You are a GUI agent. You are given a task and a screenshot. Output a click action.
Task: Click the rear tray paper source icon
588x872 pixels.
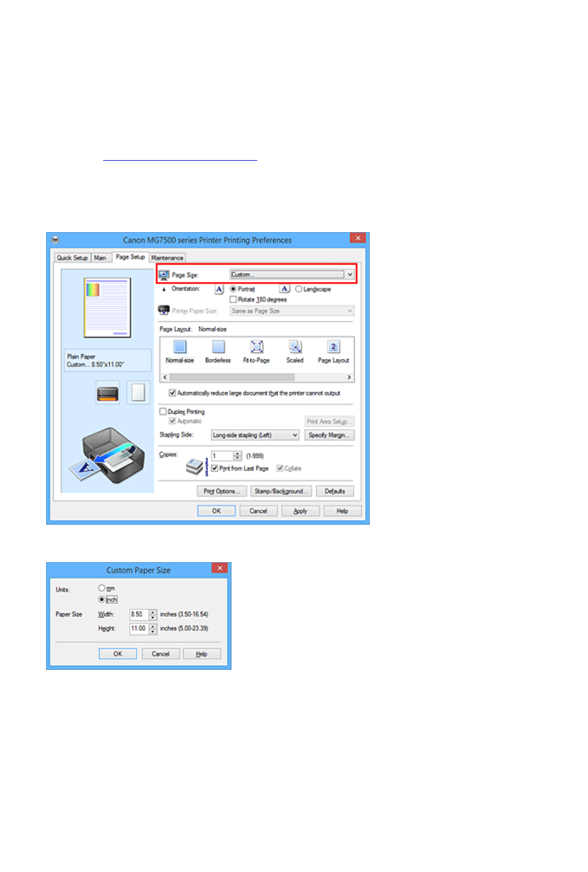(108, 393)
